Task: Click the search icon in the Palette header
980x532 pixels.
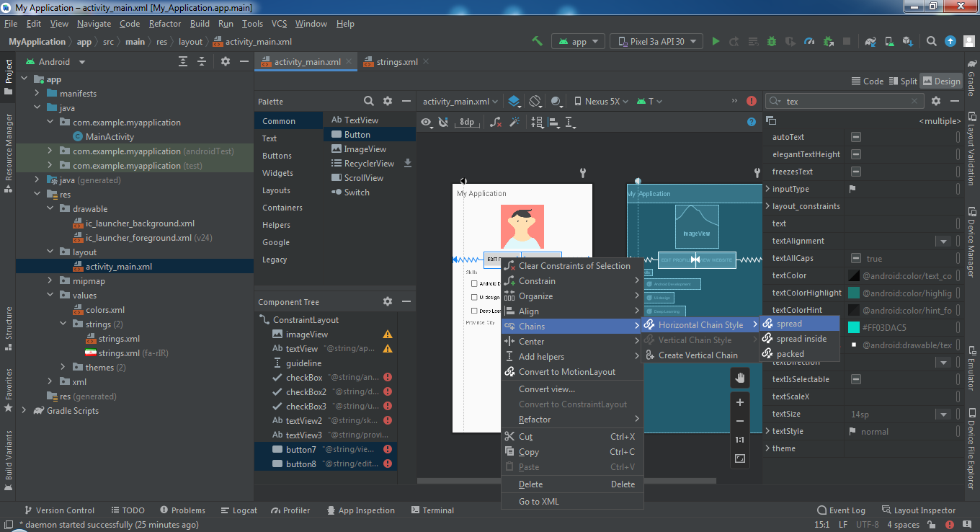Action: pyautogui.click(x=369, y=101)
